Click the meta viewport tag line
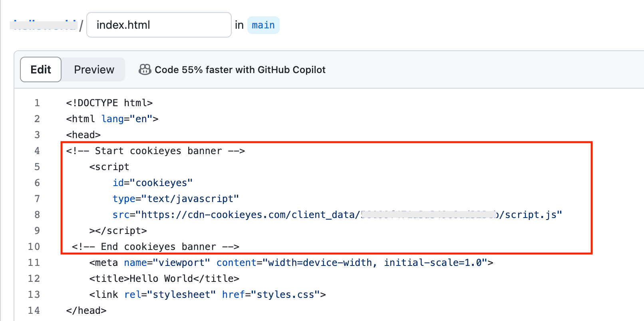Image resolution: width=644 pixels, height=321 pixels. point(291,263)
